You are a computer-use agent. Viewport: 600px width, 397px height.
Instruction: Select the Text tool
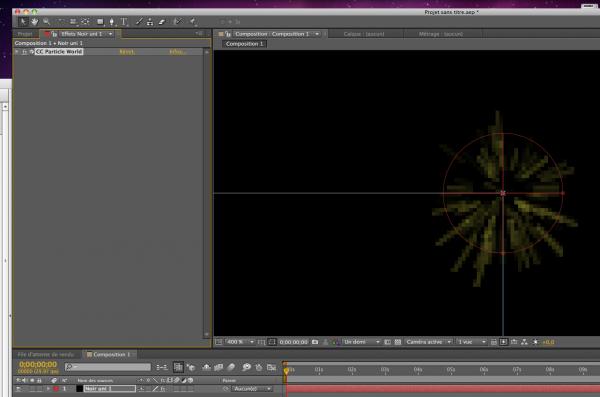tap(124, 22)
